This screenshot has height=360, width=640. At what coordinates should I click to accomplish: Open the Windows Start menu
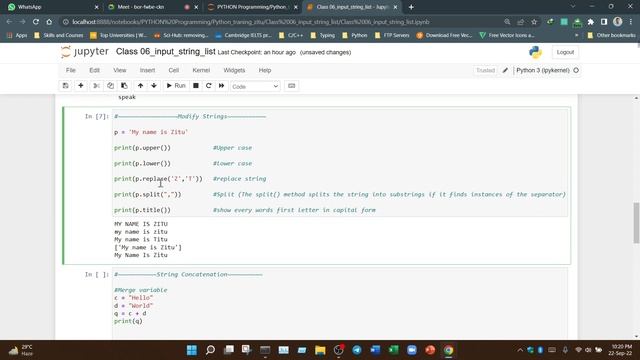click(191, 350)
